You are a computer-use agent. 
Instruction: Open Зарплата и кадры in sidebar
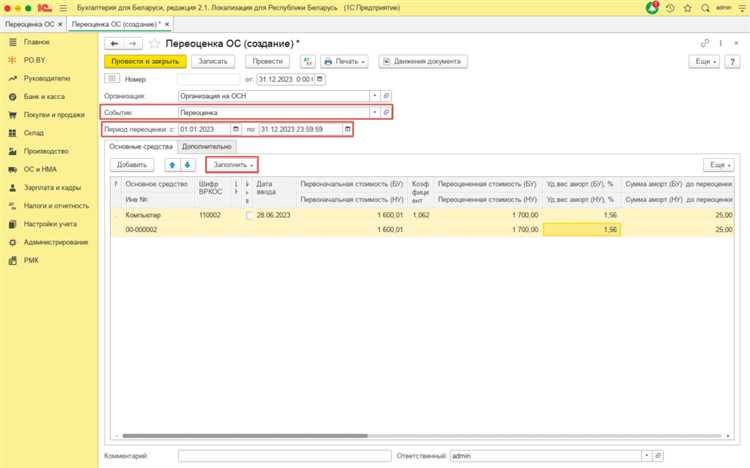coord(55,188)
